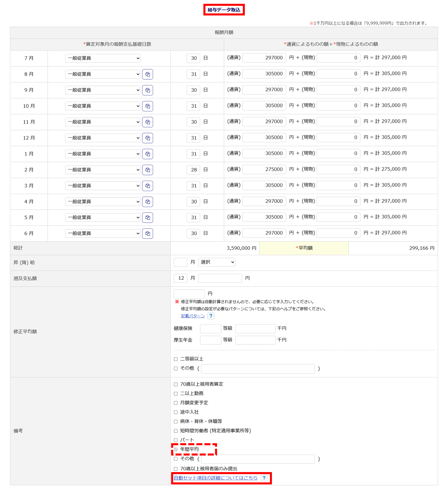
Task: Click the copy icon in the 10月 row
Action: [x=147, y=106]
